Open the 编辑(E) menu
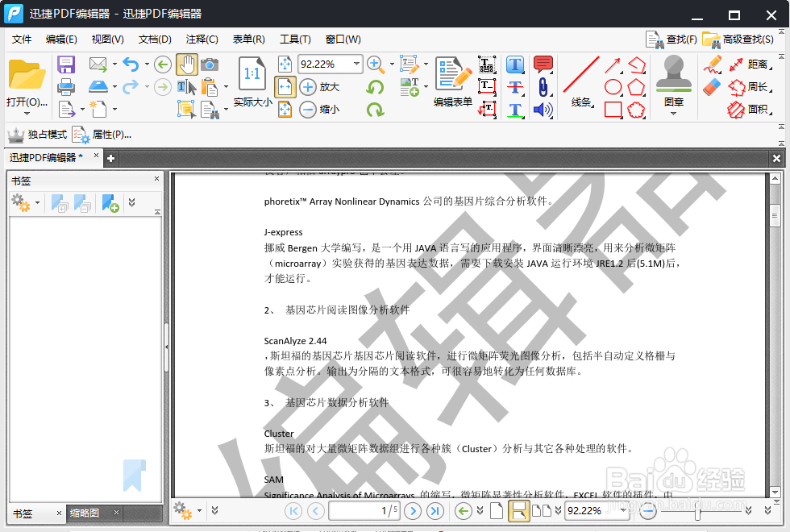Viewport: 790px width, 532px height. pos(61,39)
